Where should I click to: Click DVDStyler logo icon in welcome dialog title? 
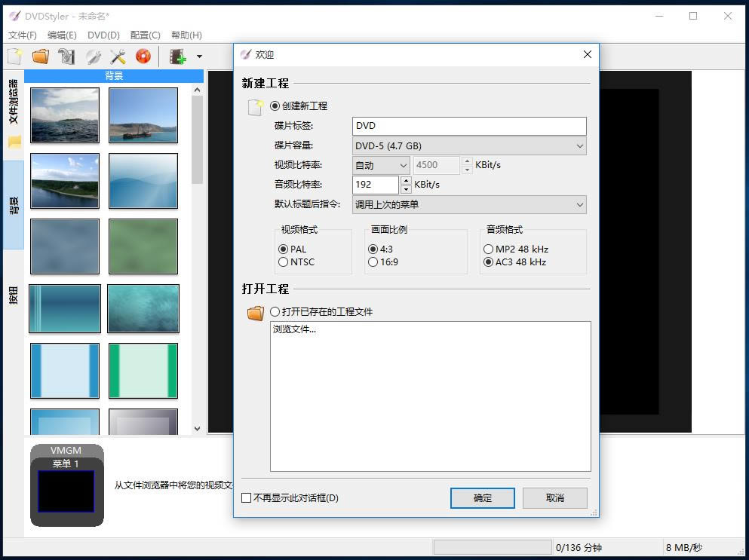coord(246,54)
